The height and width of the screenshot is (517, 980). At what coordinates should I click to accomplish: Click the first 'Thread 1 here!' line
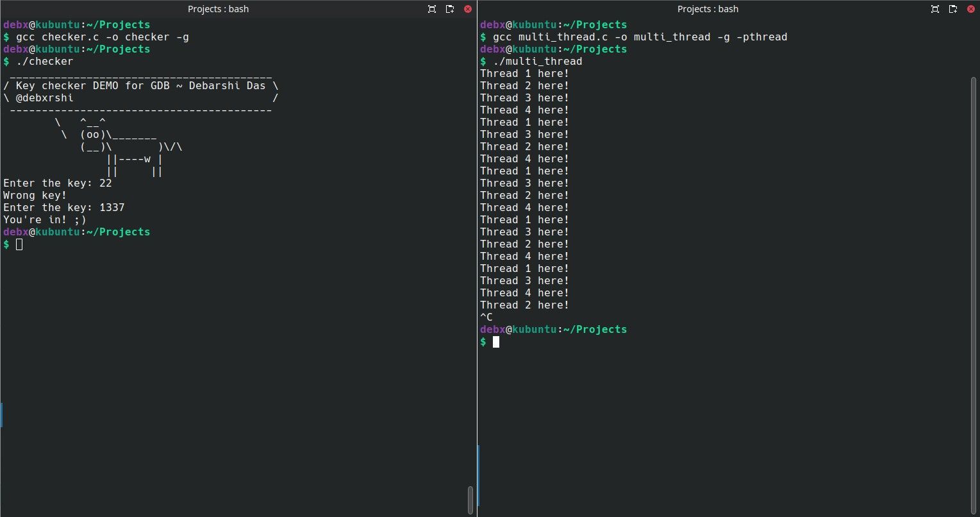[x=524, y=73]
